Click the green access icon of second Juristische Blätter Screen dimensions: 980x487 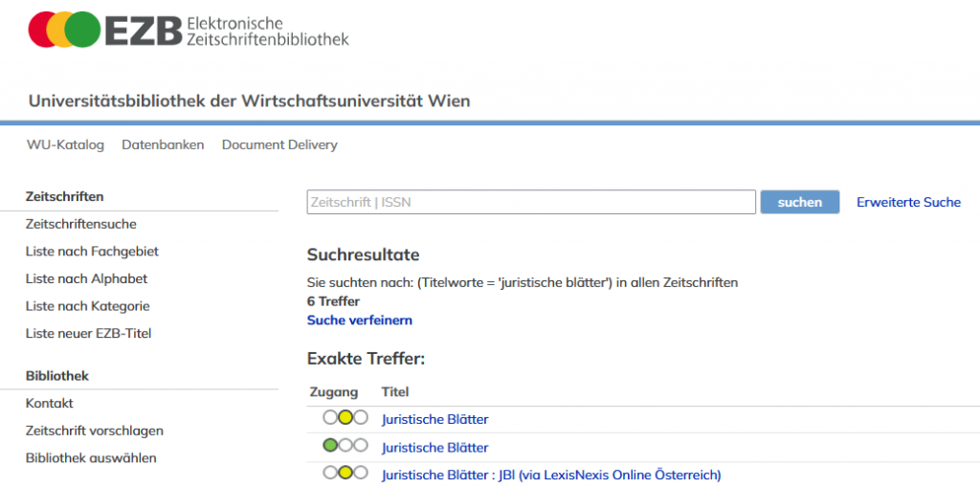point(345,446)
